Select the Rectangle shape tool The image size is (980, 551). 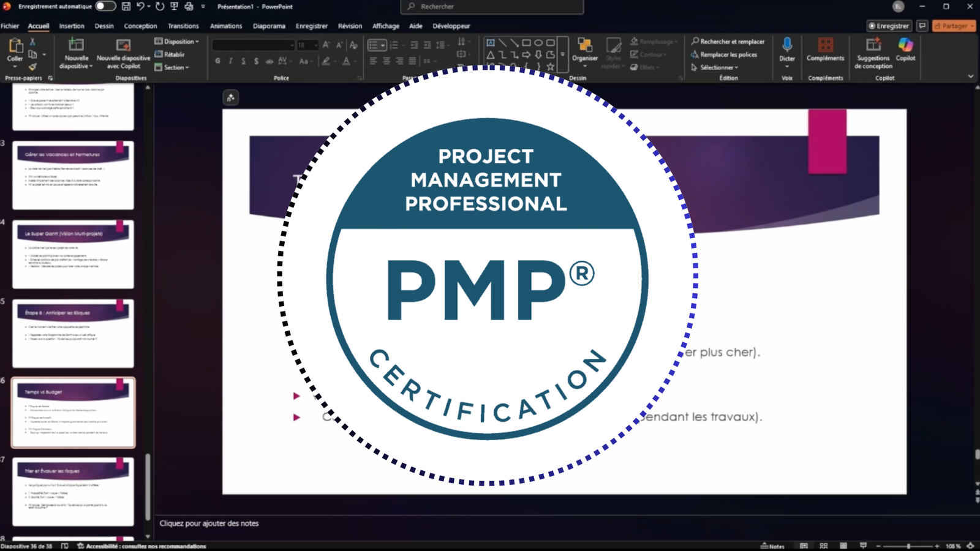[527, 42]
